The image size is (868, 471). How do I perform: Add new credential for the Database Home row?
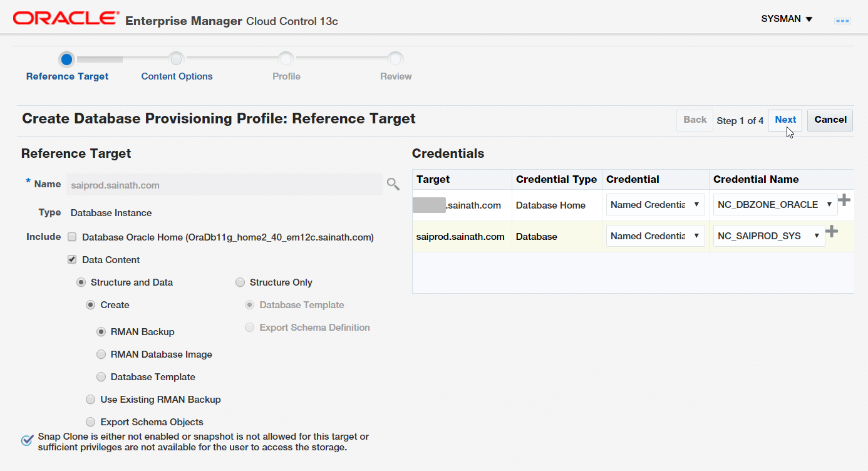(x=844, y=199)
